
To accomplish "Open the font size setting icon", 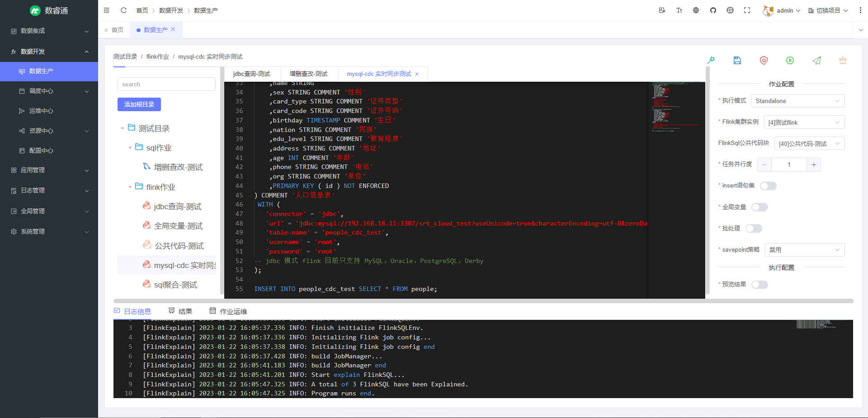I will click(x=679, y=10).
